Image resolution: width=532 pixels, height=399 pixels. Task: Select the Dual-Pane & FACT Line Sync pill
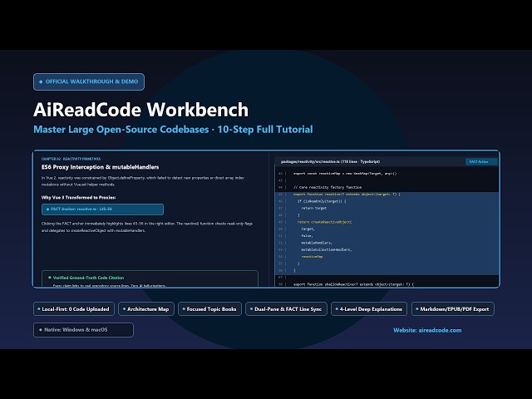click(286, 309)
